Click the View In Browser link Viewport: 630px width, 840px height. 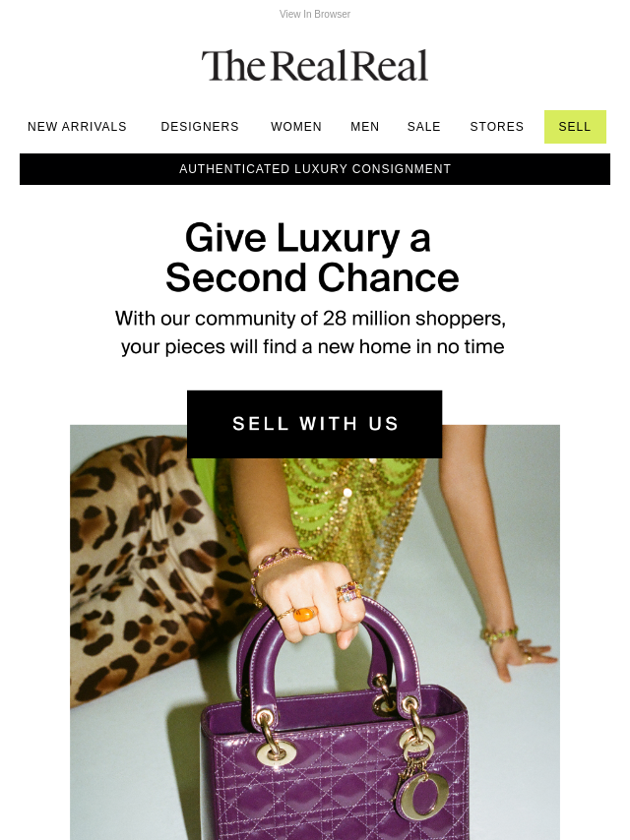[x=315, y=14]
